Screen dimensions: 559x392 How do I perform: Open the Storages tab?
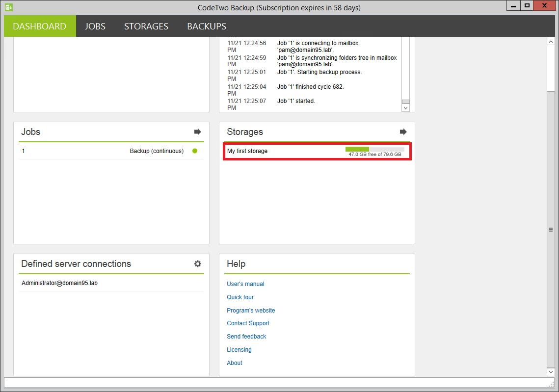click(146, 26)
